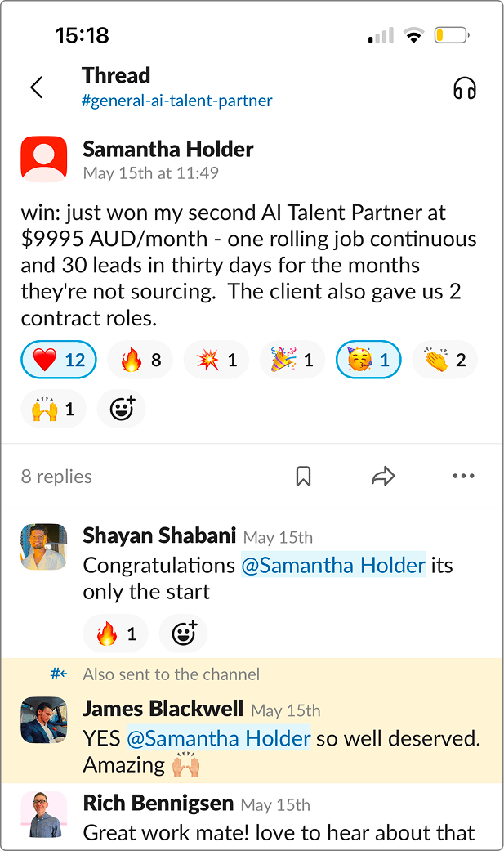Tap @Samantha Holder mention in Shayan's reply
Screen dimensions: 504x851
[x=333, y=565]
